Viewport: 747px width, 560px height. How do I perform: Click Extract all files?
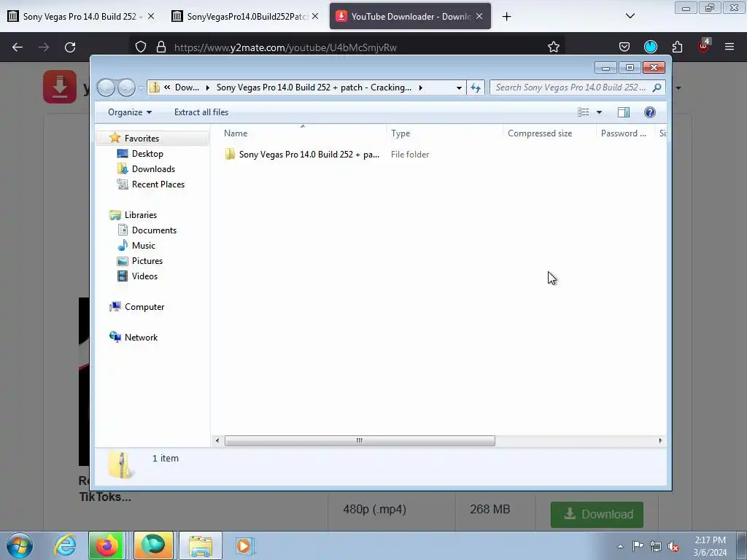tap(201, 112)
